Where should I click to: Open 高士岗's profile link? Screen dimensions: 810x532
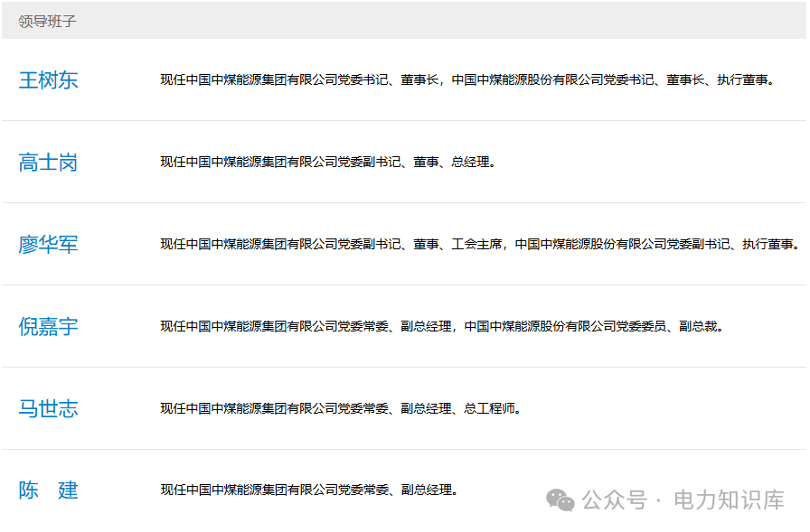[49, 163]
